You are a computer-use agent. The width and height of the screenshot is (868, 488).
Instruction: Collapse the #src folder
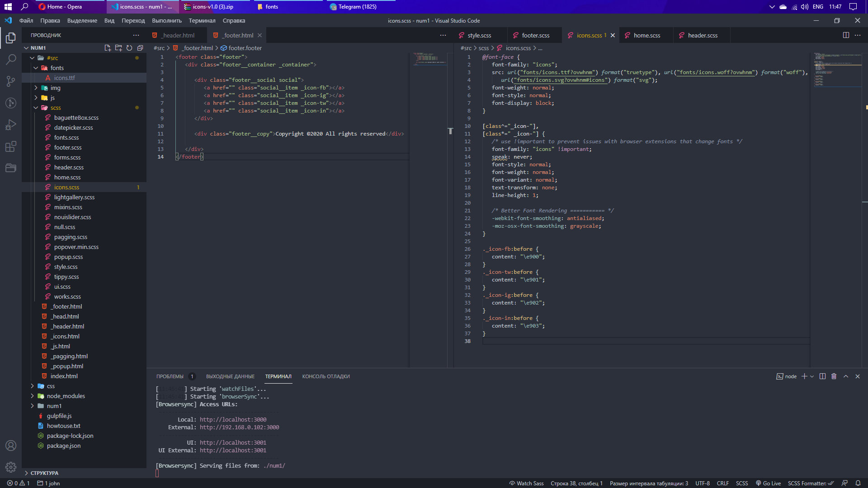[x=32, y=58]
